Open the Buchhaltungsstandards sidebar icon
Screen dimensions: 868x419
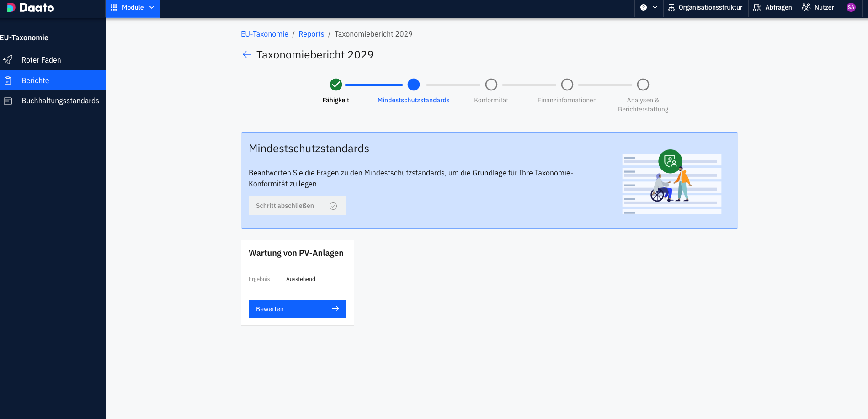[x=8, y=101]
